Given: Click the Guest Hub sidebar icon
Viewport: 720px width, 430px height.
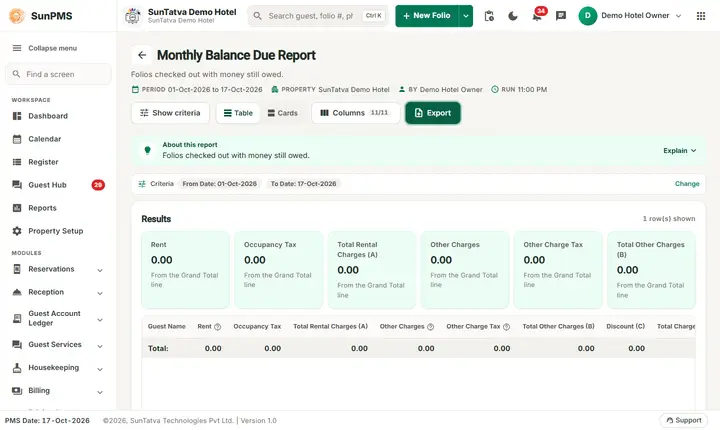Looking at the screenshot, I should [x=17, y=185].
